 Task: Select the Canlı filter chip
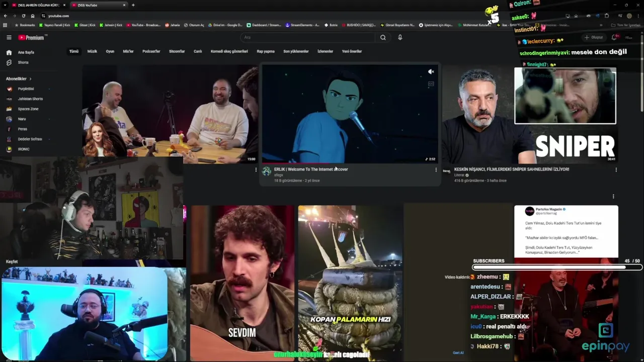pos(198,51)
